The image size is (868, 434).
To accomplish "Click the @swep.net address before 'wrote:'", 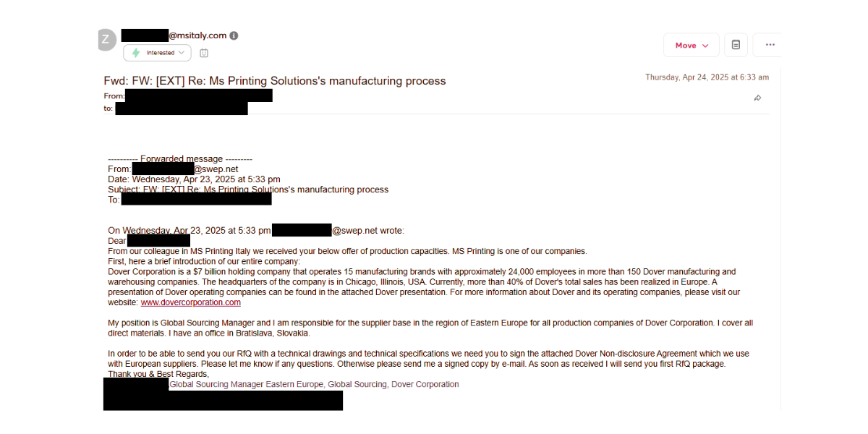I will [354, 231].
